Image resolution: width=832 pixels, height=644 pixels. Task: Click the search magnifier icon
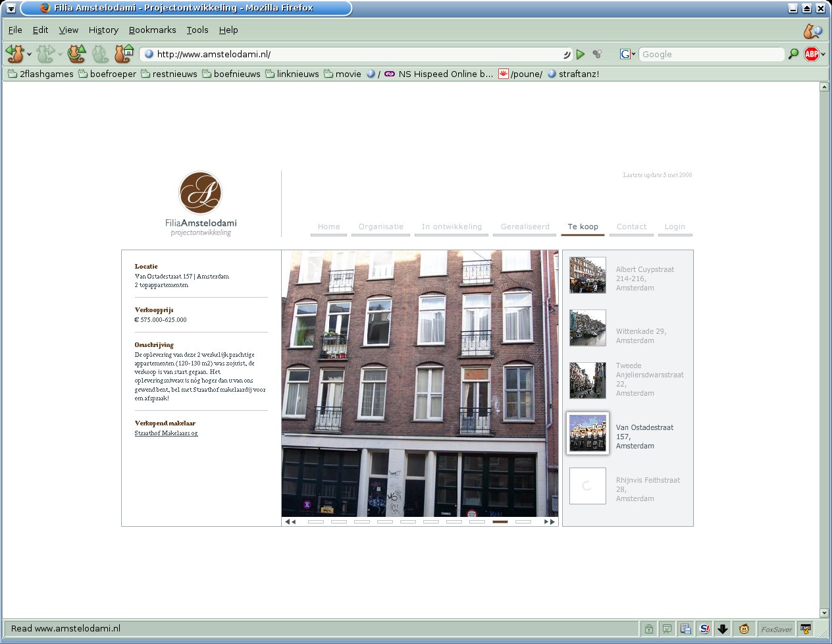tap(793, 54)
